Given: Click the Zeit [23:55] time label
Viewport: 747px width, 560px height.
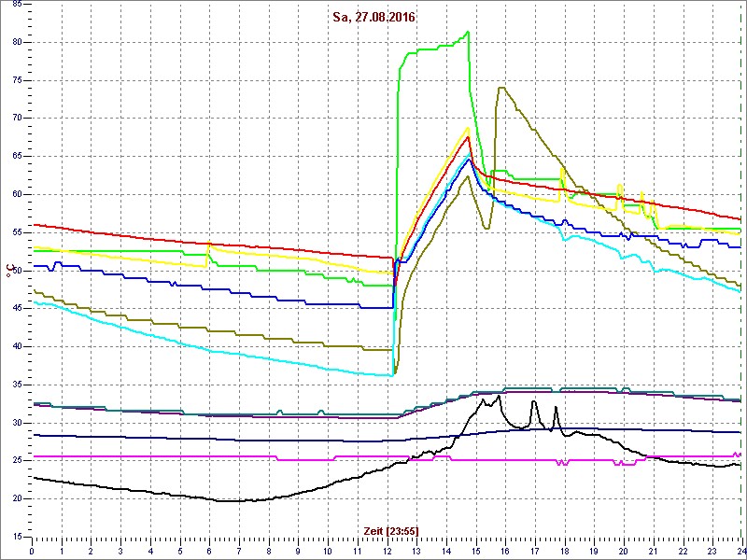Looking at the screenshot, I should pyautogui.click(x=391, y=530).
